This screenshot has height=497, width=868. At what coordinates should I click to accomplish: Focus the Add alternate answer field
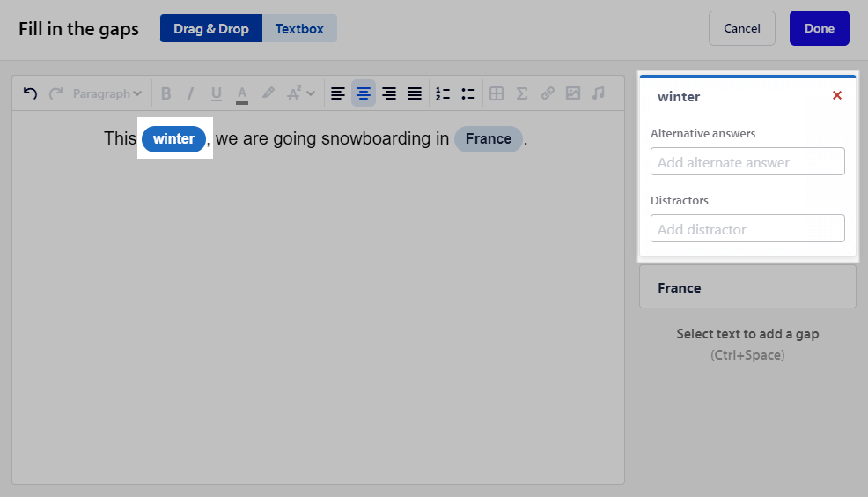coord(747,161)
